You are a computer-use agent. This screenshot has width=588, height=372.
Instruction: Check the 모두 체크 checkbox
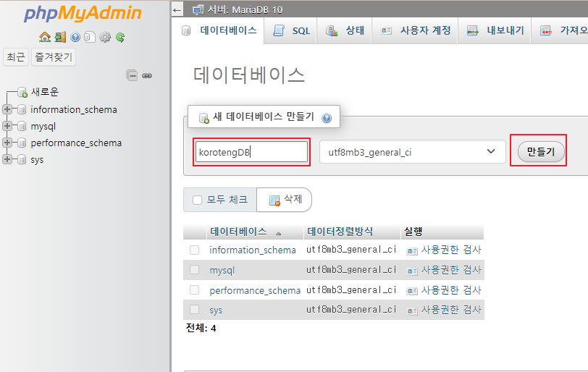[197, 200]
